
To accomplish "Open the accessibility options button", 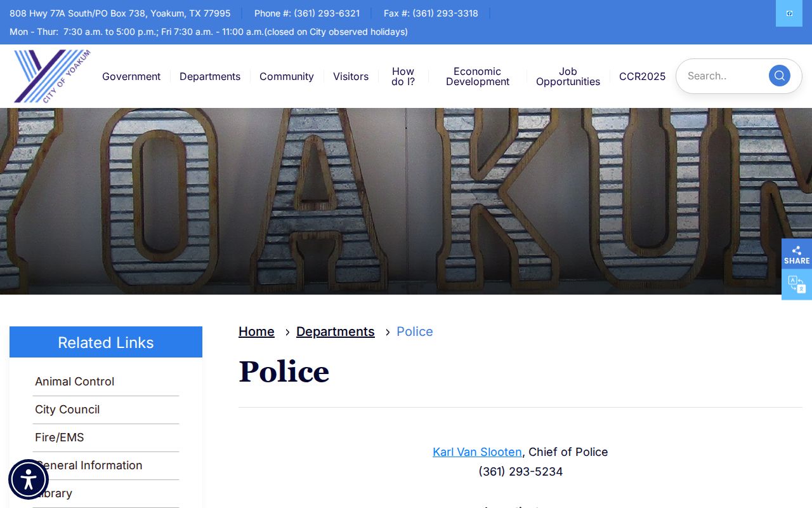I will pos(29,479).
